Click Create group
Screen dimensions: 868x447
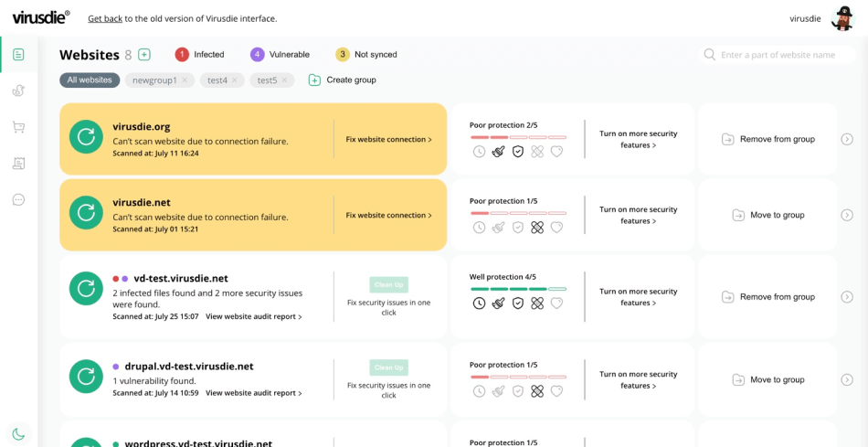[343, 80]
